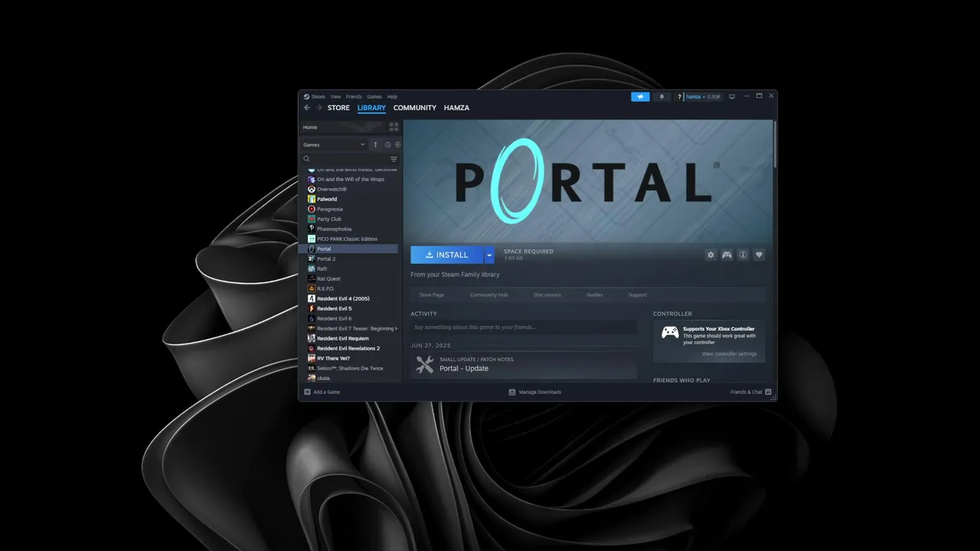Click the main page vertical scrollbar
This screenshot has height=551, width=980.
pyautogui.click(x=775, y=144)
